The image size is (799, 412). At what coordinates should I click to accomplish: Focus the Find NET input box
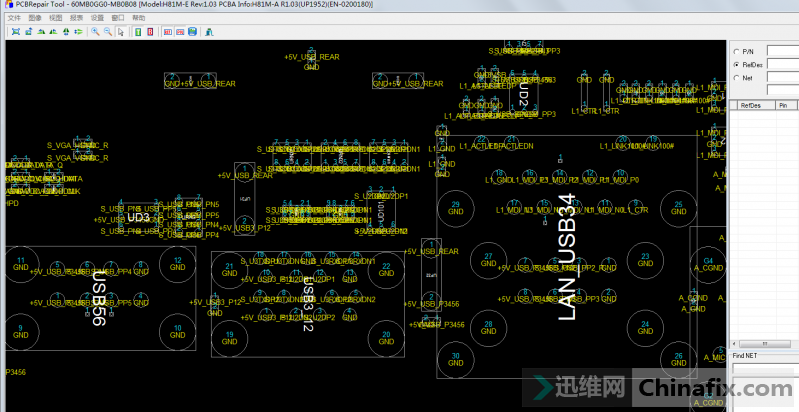pos(765,368)
